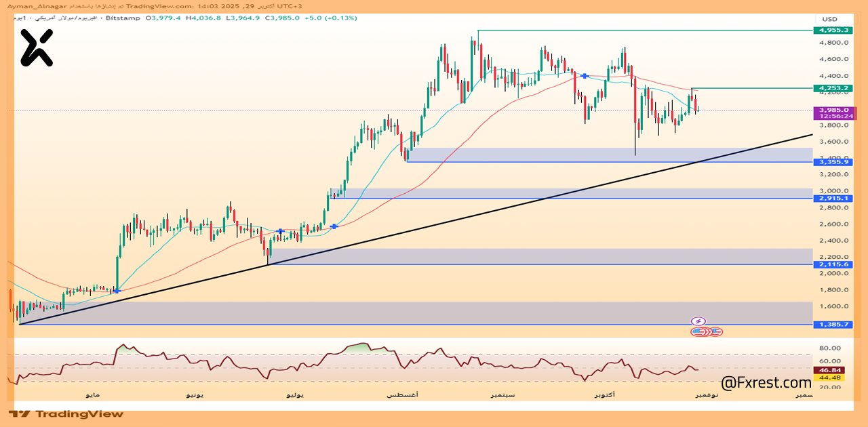Select the 1,385.7 blue support label
The image size is (868, 427).
pos(833,325)
